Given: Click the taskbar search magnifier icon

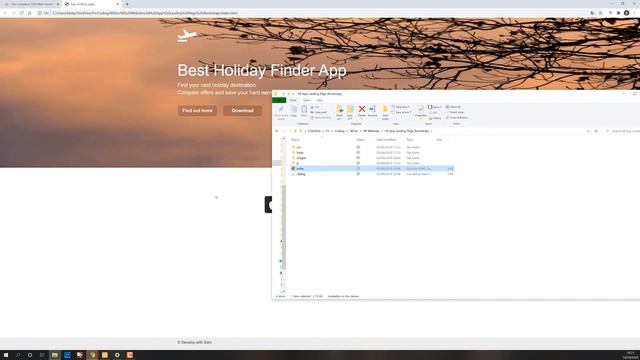Looking at the screenshot, I should point(18,355).
